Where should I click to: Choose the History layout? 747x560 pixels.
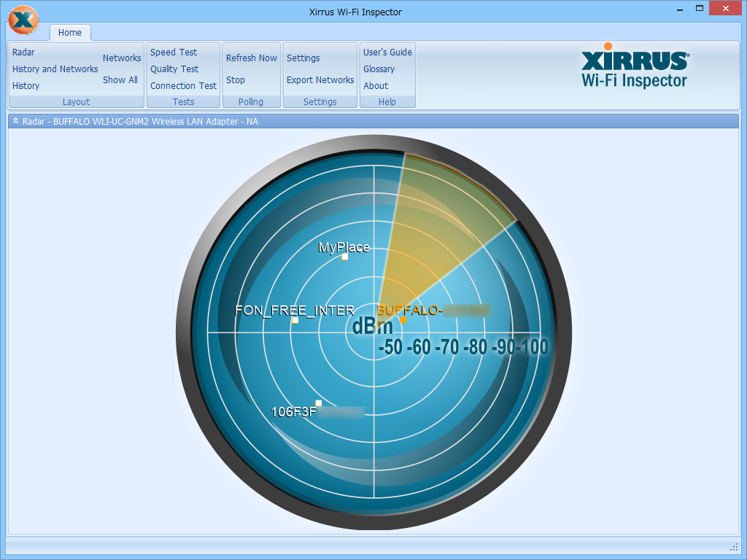26,86
